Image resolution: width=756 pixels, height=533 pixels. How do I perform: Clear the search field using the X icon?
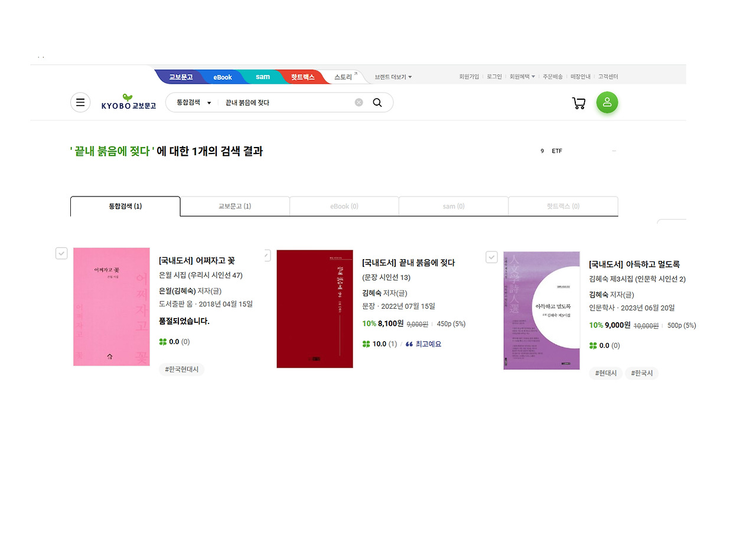tap(359, 102)
